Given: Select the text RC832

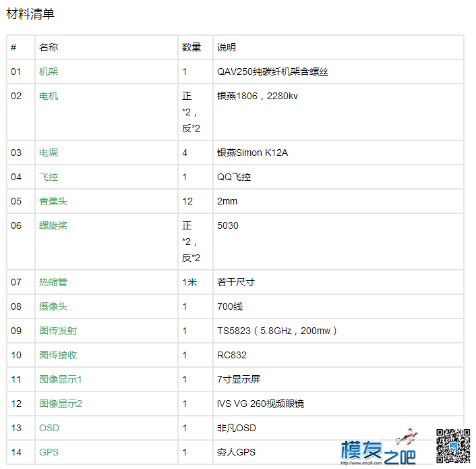Looking at the screenshot, I should click(232, 355).
